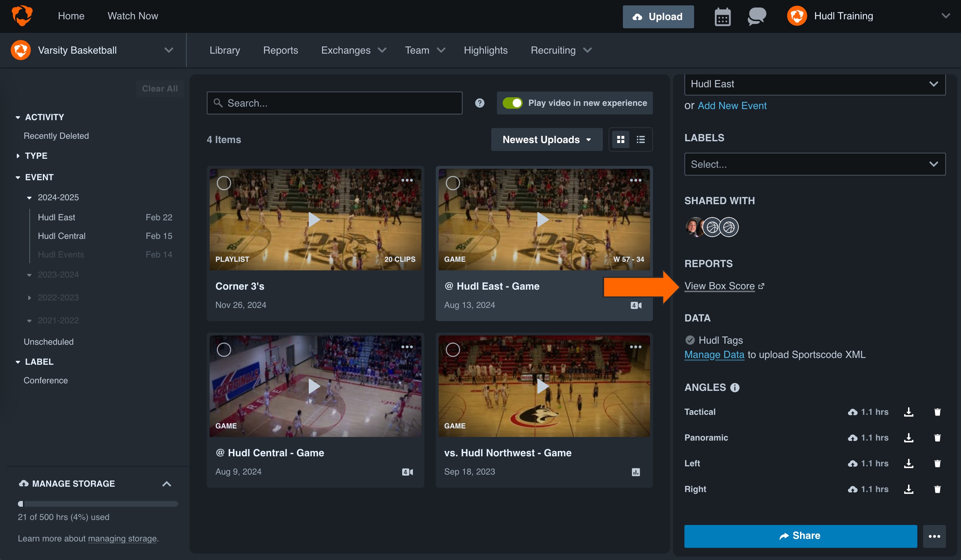Click the Angles info icon
This screenshot has width=961, height=560.
[x=735, y=387]
